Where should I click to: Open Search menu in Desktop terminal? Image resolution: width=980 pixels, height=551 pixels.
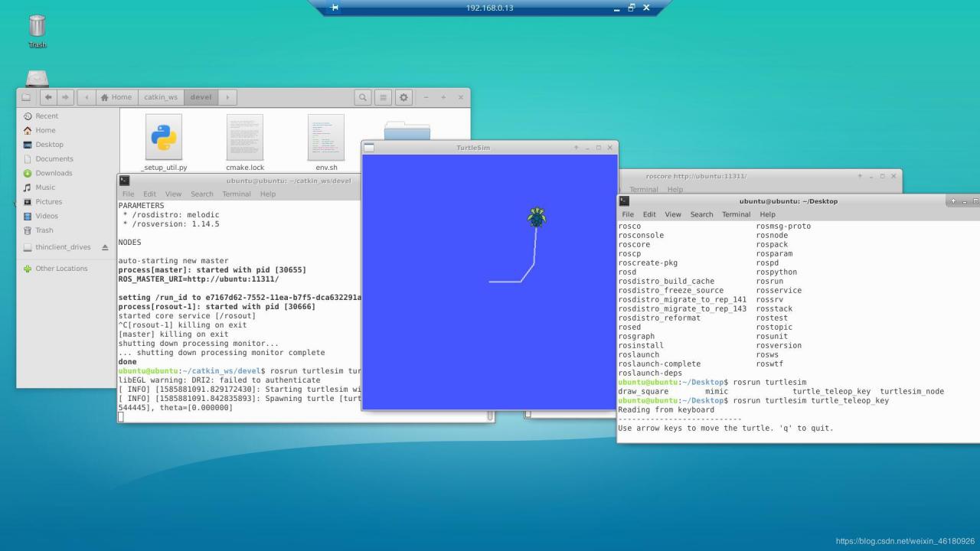701,214
